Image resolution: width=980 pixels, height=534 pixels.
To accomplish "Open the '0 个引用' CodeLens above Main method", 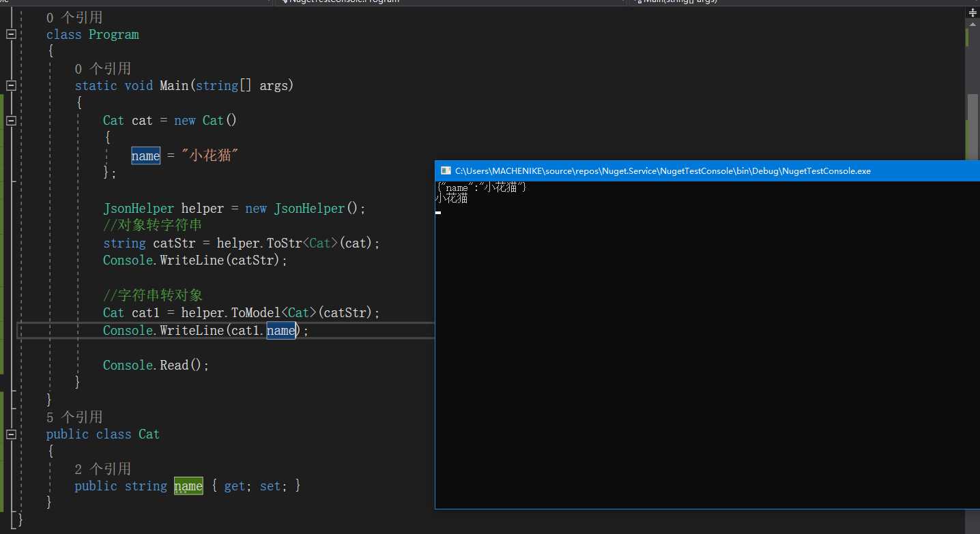I will [103, 68].
